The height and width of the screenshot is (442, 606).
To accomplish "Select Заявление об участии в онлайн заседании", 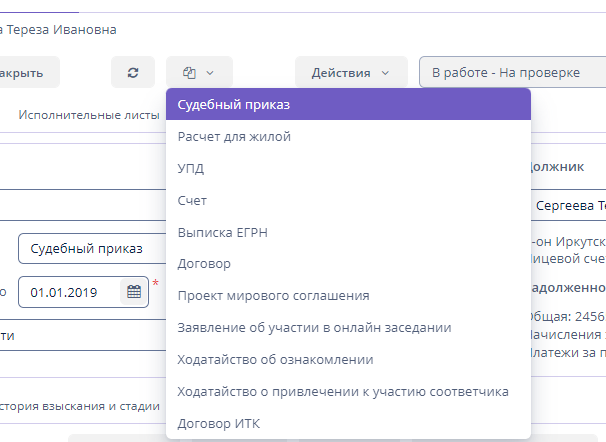I will point(314,327).
